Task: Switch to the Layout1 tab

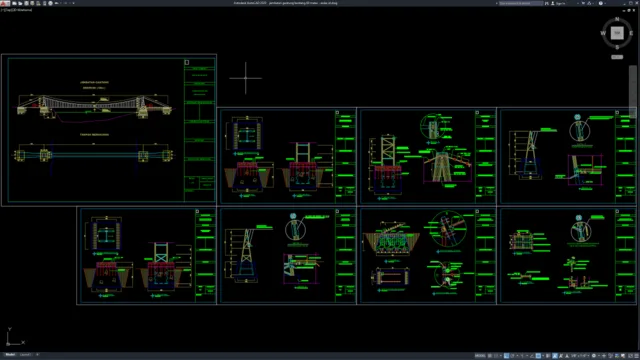Action: pyautogui.click(x=25, y=355)
